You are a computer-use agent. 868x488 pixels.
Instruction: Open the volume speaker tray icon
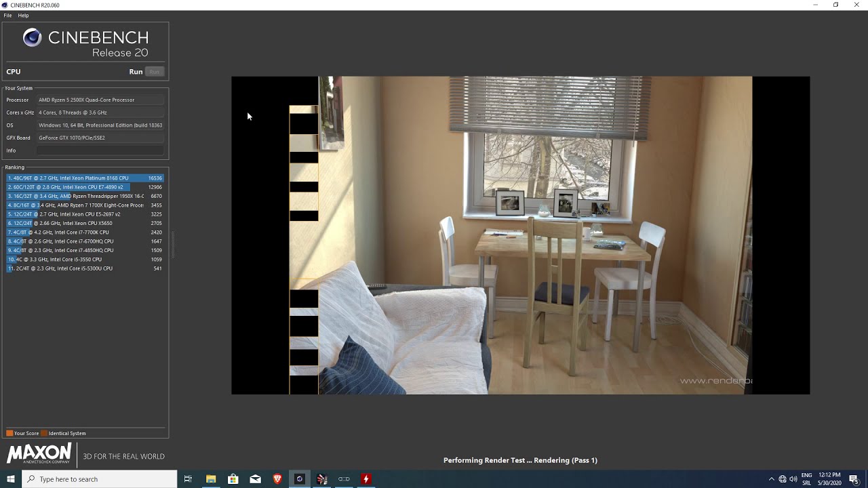[793, 479]
